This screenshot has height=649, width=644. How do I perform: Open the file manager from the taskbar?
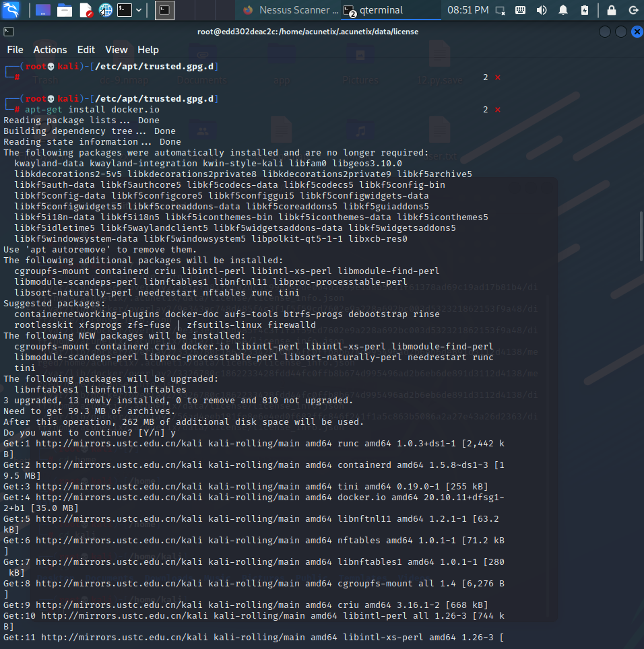[63, 9]
